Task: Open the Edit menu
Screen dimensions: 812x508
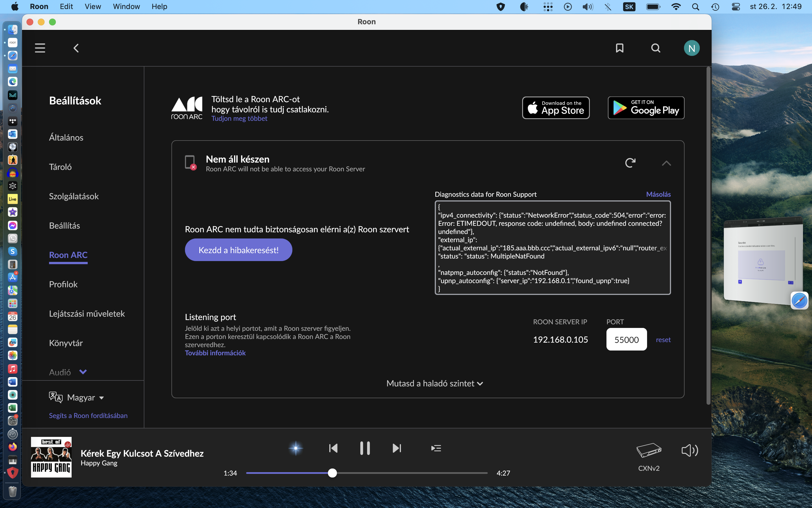Action: (67, 6)
